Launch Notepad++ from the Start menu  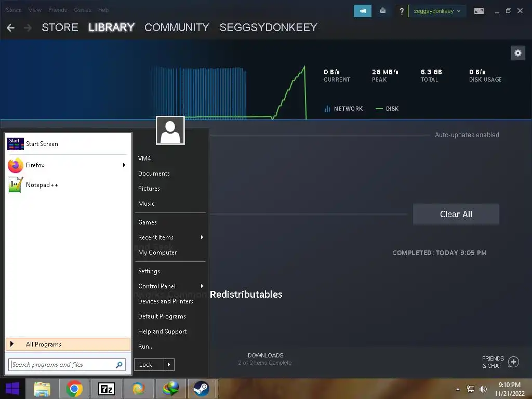click(68, 185)
